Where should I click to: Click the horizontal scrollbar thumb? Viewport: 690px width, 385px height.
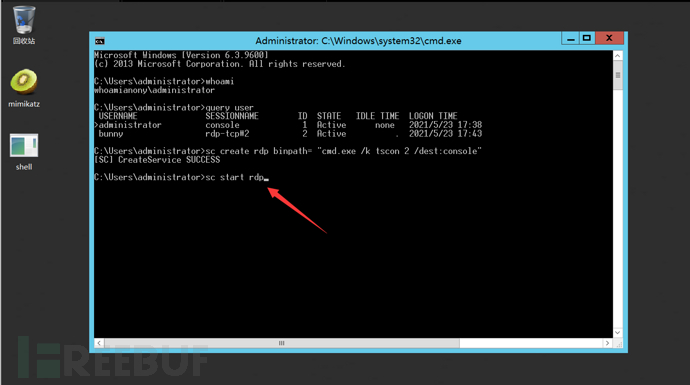pos(282,343)
